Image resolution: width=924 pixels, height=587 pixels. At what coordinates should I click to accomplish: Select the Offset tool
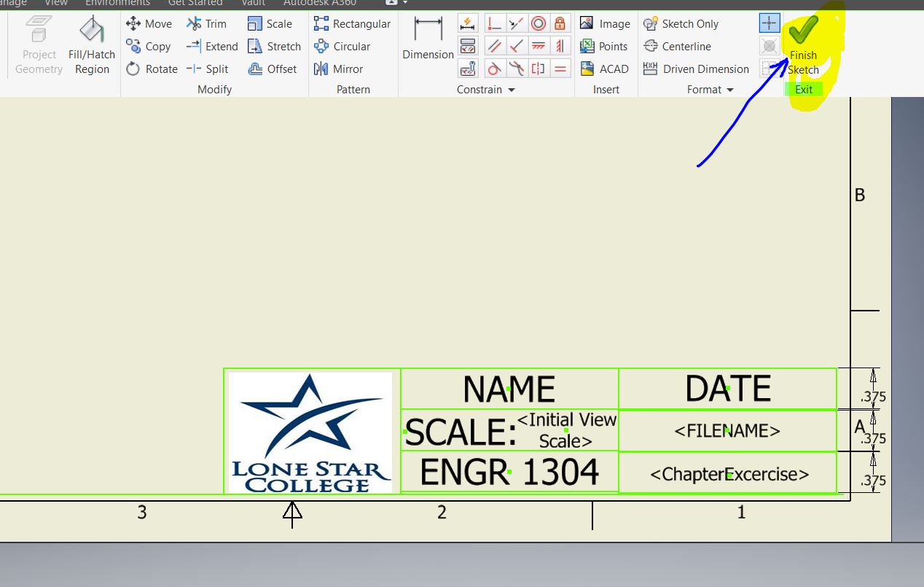273,69
